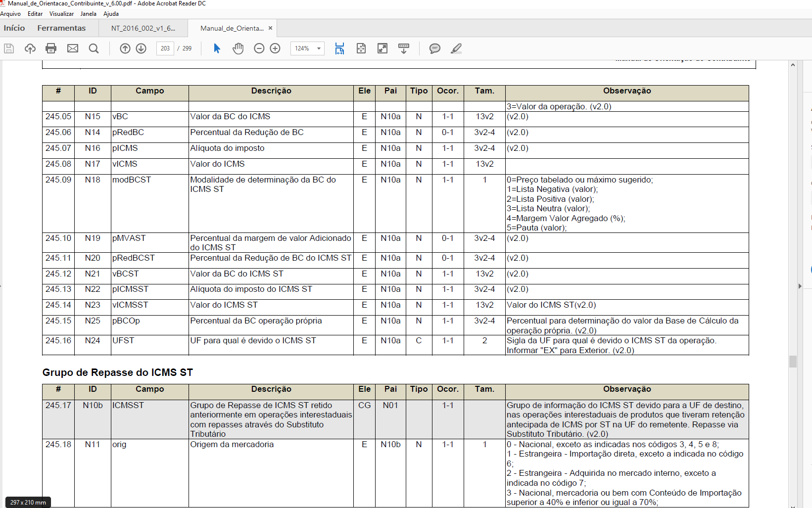812x508 pixels.
Task: Activate the selection arrow tool
Action: click(217, 48)
